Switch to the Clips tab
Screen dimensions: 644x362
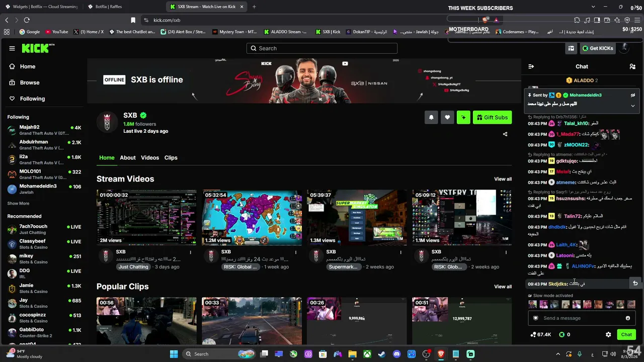pyautogui.click(x=171, y=158)
